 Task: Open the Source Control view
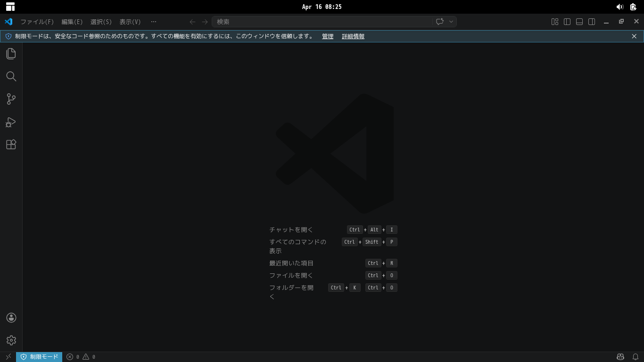pyautogui.click(x=11, y=99)
